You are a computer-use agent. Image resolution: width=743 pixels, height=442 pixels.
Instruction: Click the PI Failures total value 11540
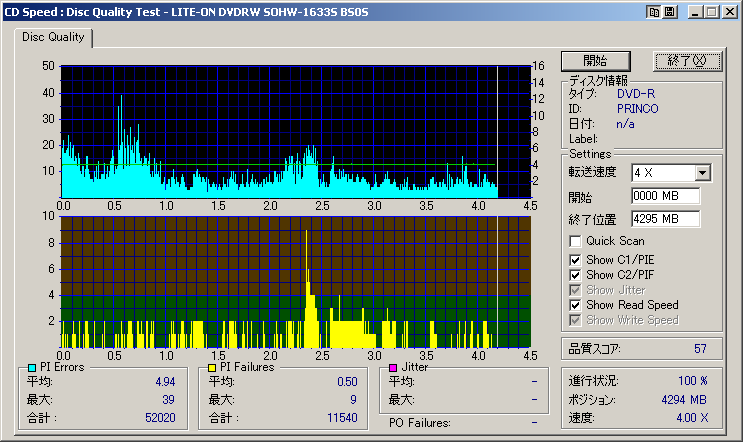point(342,418)
